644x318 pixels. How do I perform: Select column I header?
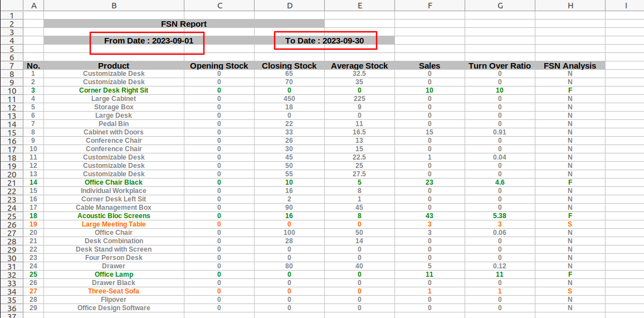pyautogui.click(x=625, y=6)
